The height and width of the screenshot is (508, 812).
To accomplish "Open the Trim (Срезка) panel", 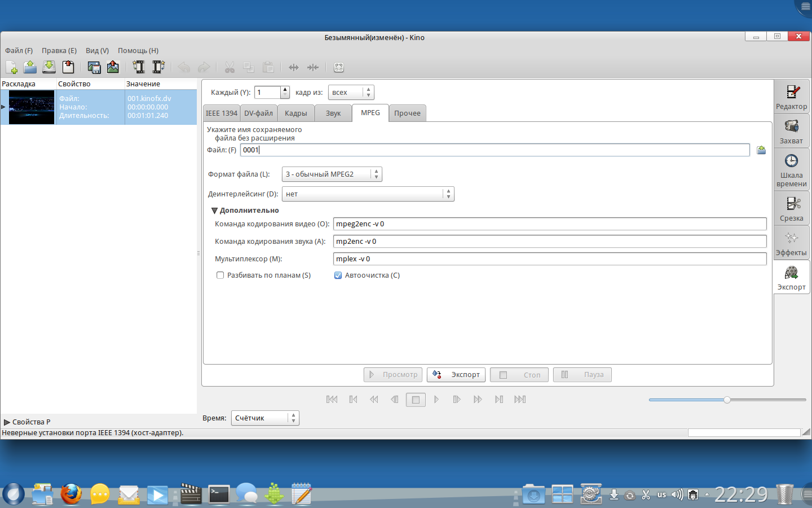I will [791, 208].
